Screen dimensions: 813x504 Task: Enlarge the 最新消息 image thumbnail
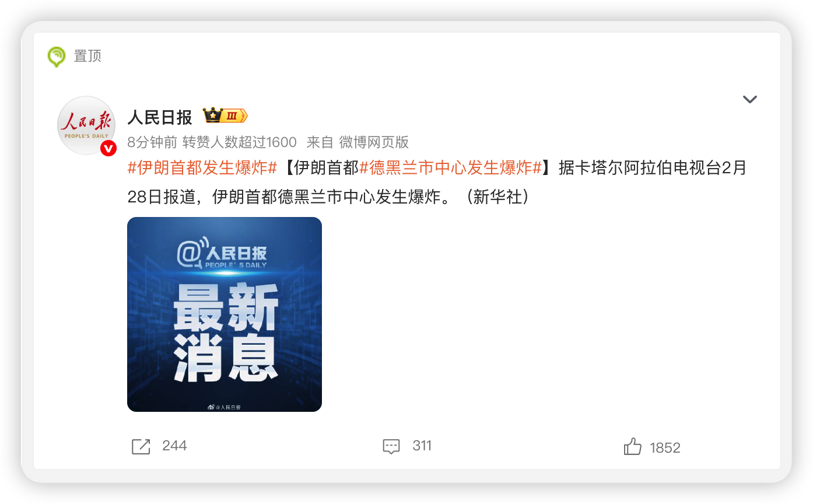point(225,314)
